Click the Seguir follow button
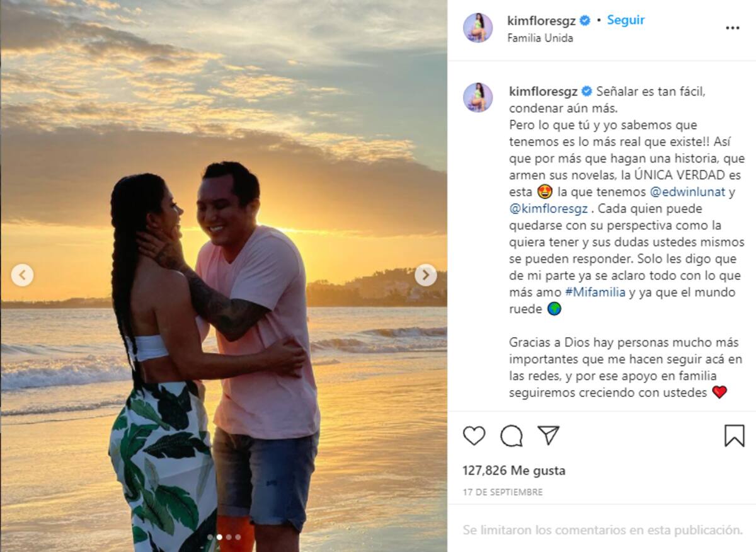This screenshot has width=756, height=552. point(626,20)
